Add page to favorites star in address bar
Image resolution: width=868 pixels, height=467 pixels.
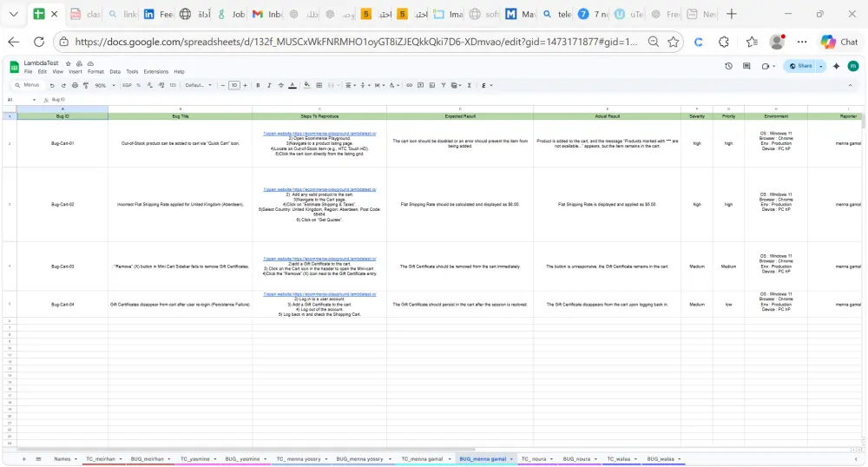674,42
